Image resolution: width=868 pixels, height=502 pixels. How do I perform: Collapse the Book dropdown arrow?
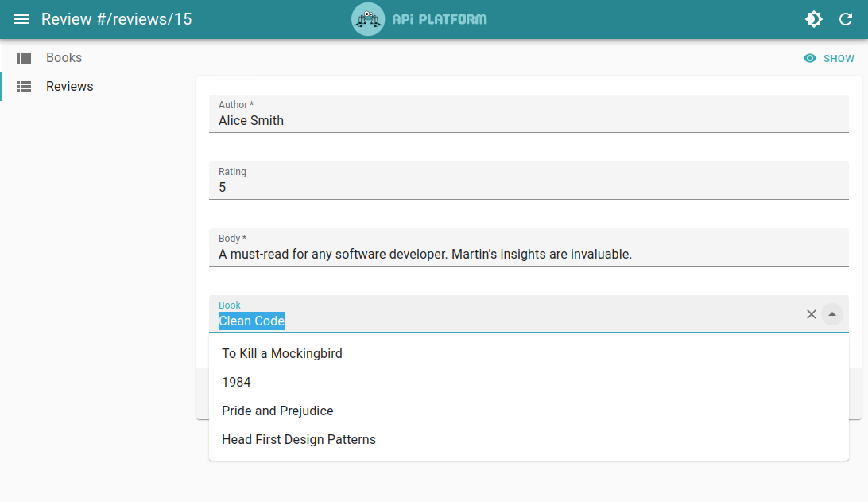tap(832, 314)
